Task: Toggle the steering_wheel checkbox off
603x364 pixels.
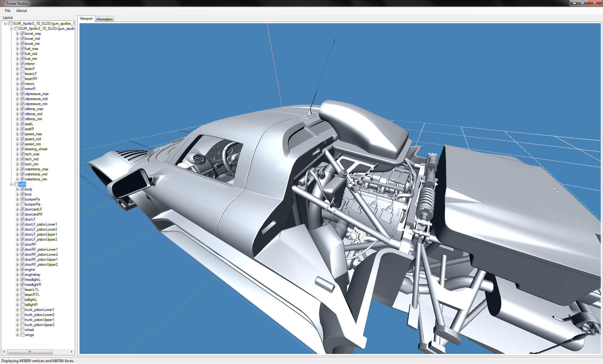Action: click(x=22, y=149)
